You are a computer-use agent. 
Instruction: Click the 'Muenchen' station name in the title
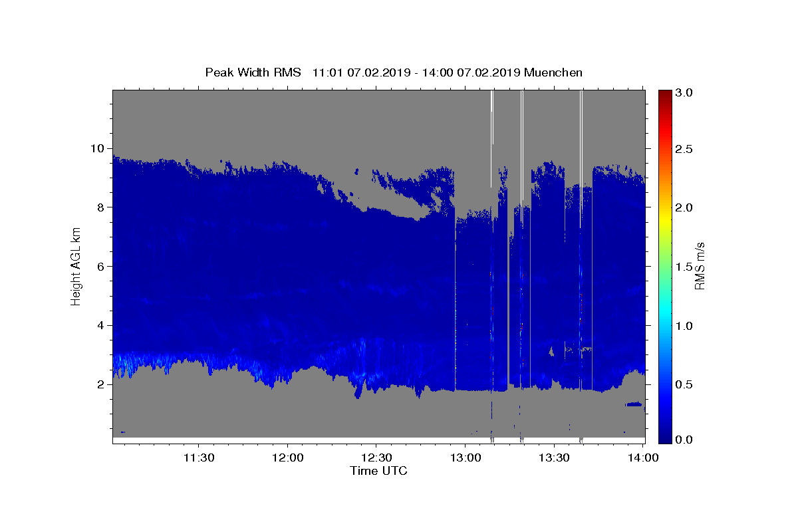(x=553, y=72)
